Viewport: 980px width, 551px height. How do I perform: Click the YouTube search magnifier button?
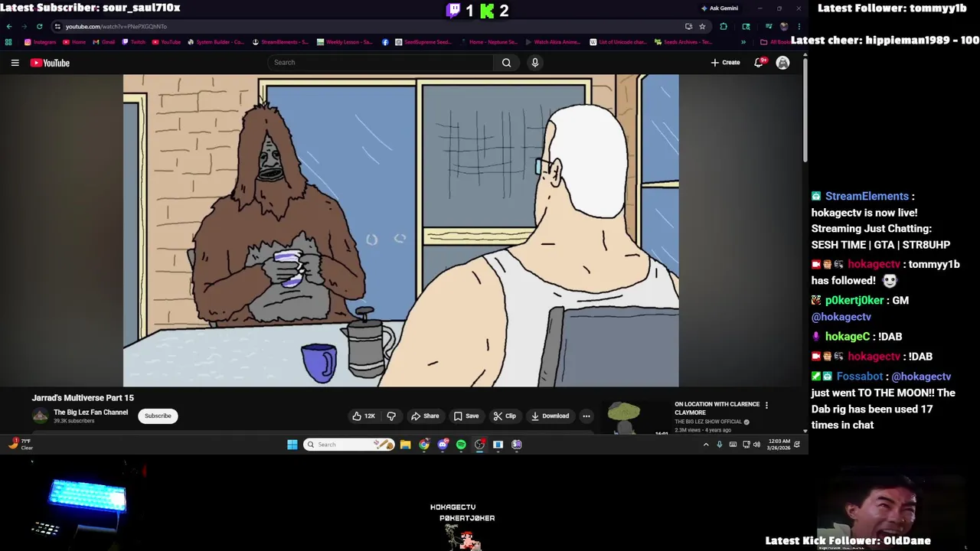[x=506, y=63]
